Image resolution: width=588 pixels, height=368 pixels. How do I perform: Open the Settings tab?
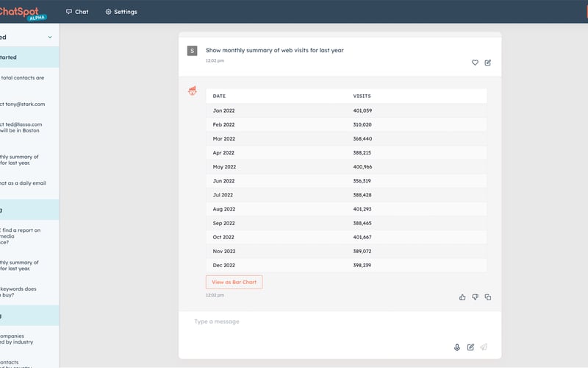point(121,12)
